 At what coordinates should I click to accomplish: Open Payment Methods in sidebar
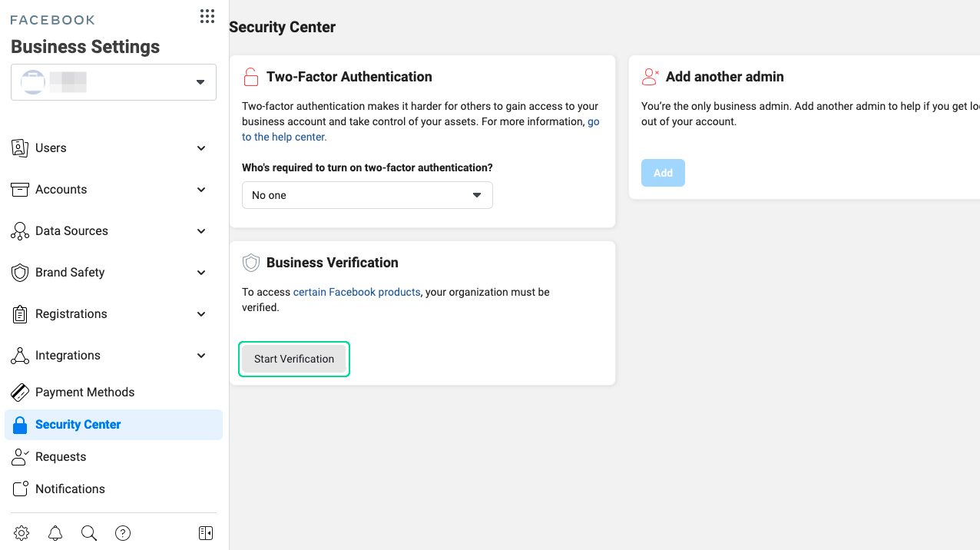click(x=84, y=392)
